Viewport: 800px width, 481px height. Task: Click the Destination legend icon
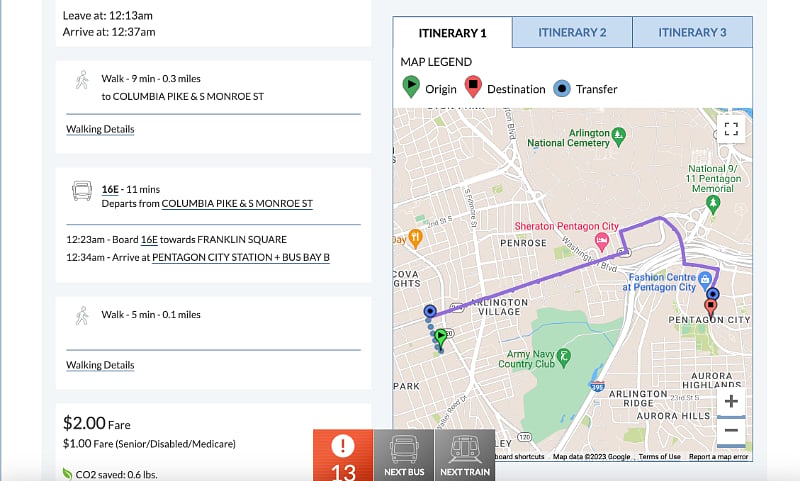pyautogui.click(x=473, y=86)
